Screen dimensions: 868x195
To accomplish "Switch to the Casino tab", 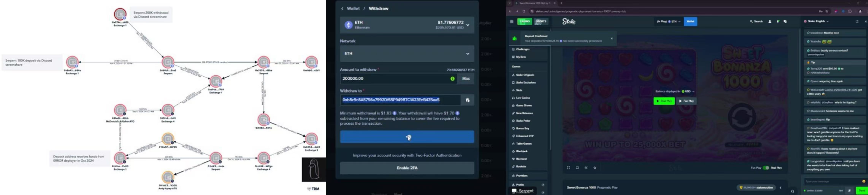I will (x=525, y=22).
